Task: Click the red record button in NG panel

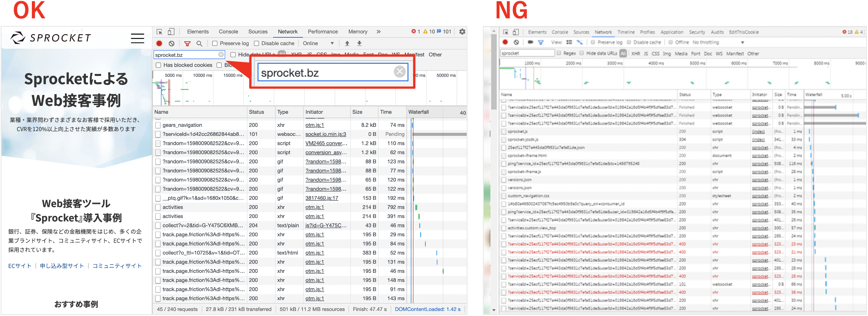Action: coord(505,42)
